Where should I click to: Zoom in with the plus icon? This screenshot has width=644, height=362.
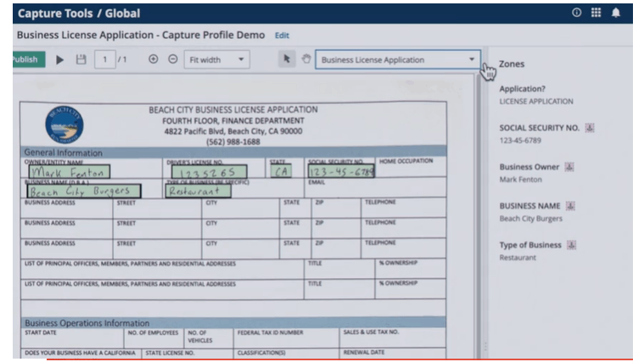(154, 59)
